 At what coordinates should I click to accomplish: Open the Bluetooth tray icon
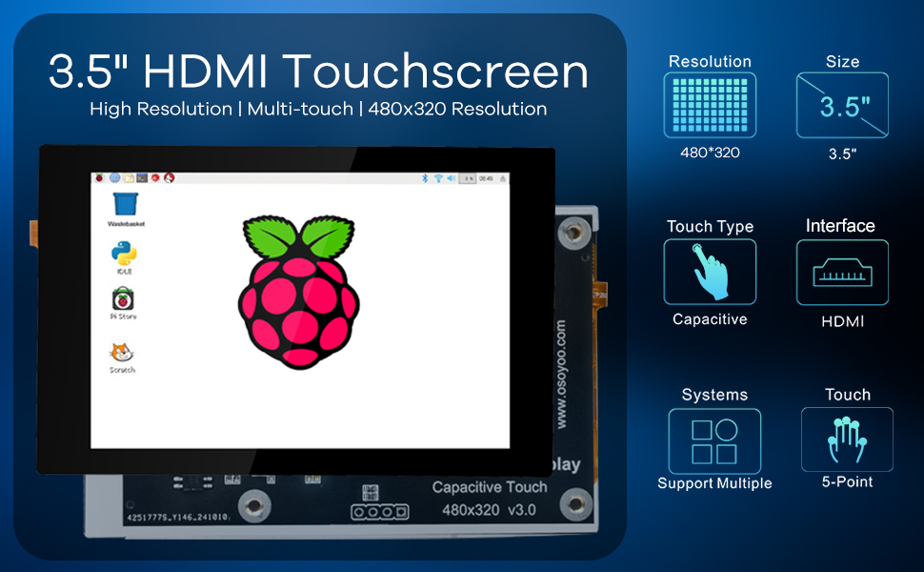(424, 178)
